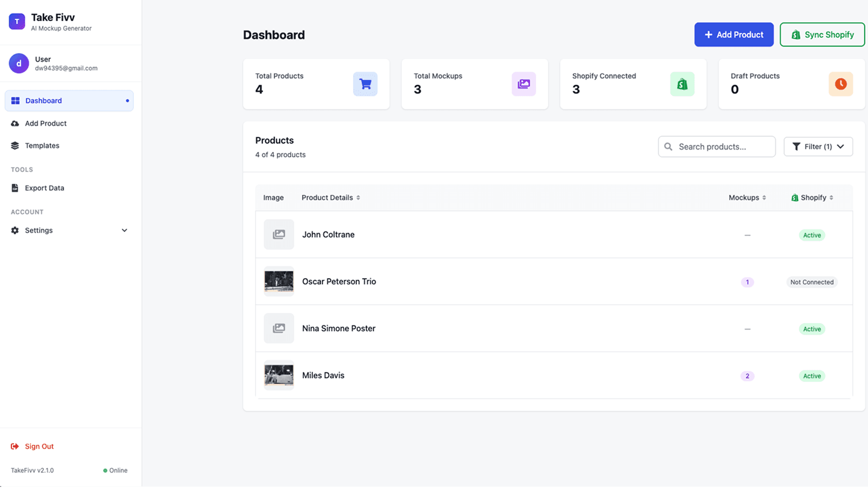
Task: Click the placeholder image icon for John Coltrane
Action: pos(279,234)
